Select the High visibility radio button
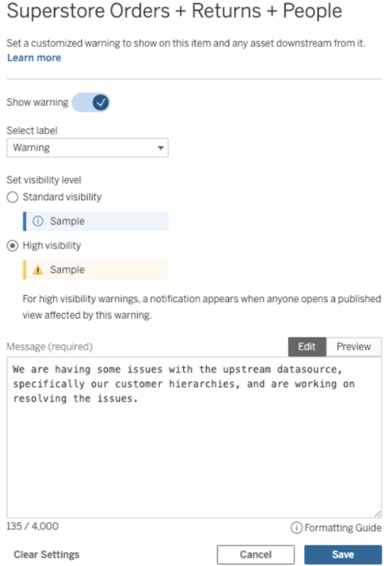The height and width of the screenshot is (566, 392). (11, 246)
